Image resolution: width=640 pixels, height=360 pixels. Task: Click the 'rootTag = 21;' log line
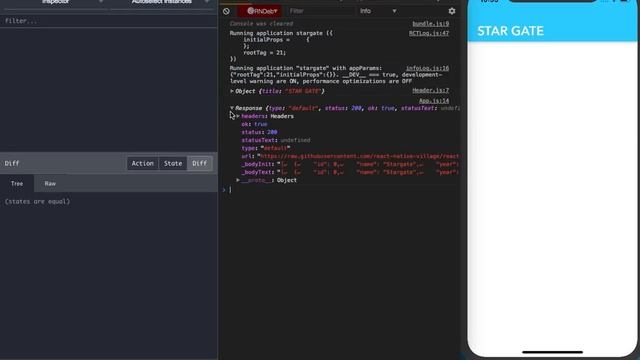pyautogui.click(x=264, y=53)
